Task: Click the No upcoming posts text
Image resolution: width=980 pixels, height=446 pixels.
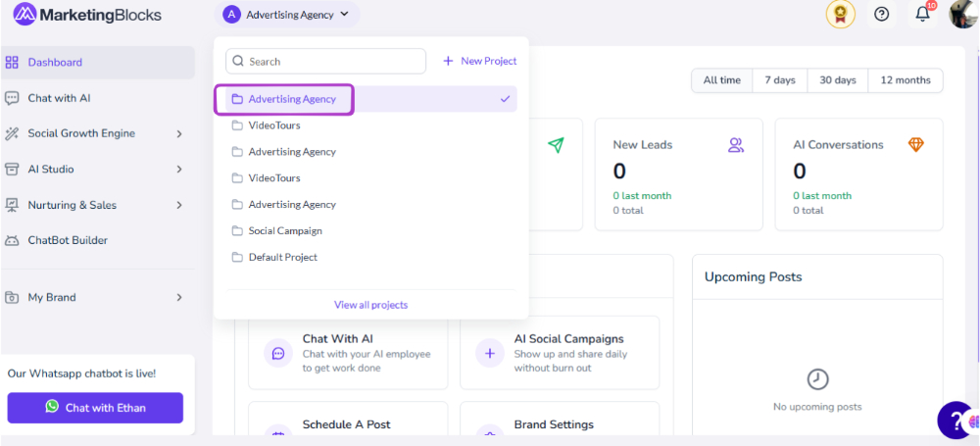Action: pyautogui.click(x=817, y=407)
